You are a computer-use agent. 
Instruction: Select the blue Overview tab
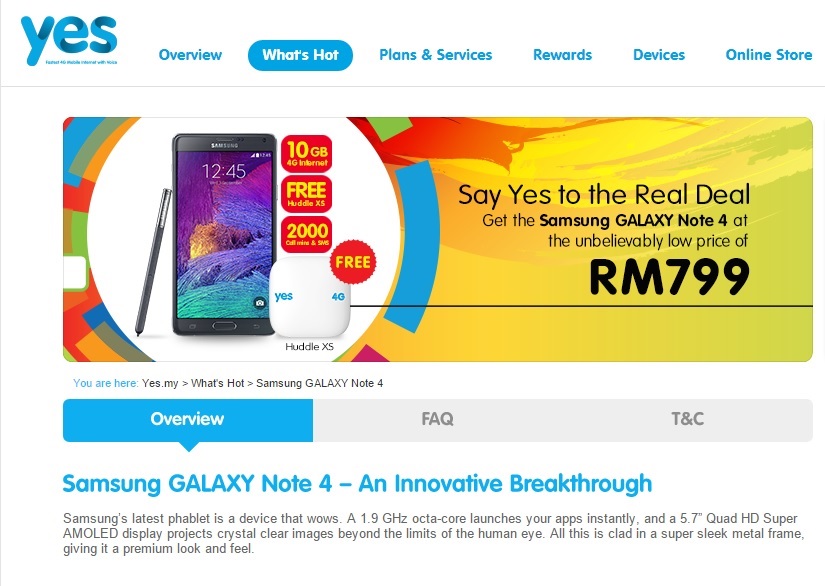click(x=188, y=420)
